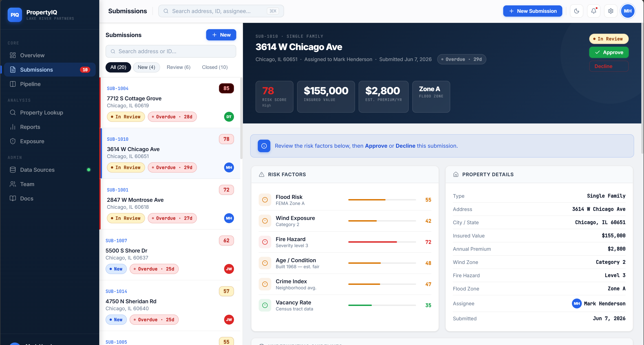Click the Flood Risk indicator icon
Image resolution: width=644 pixels, height=345 pixels.
click(x=265, y=200)
